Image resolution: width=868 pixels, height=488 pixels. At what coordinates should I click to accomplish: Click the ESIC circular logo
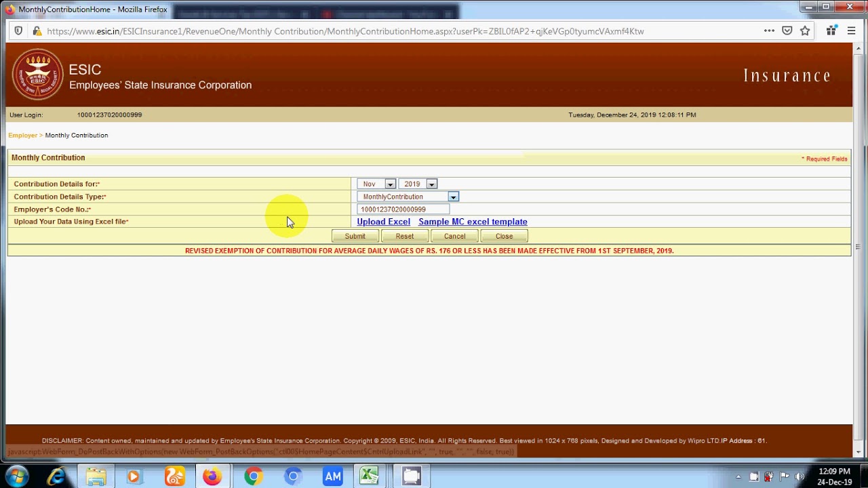(x=37, y=75)
